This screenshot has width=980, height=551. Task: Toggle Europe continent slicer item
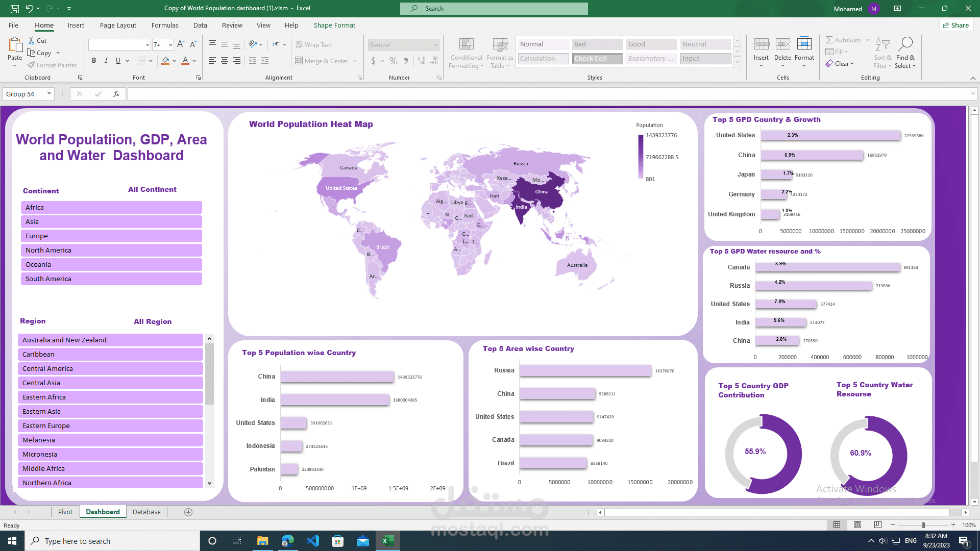tap(111, 236)
